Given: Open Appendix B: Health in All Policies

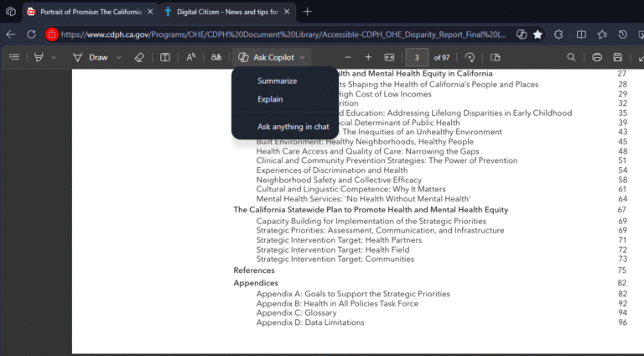Looking at the screenshot, I should 337,303.
